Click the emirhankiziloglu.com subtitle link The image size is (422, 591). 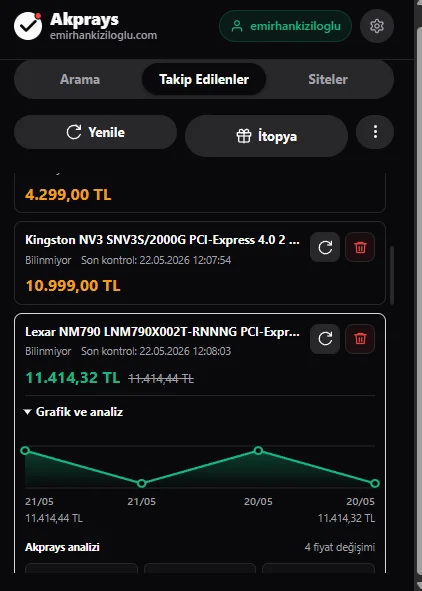(x=104, y=35)
